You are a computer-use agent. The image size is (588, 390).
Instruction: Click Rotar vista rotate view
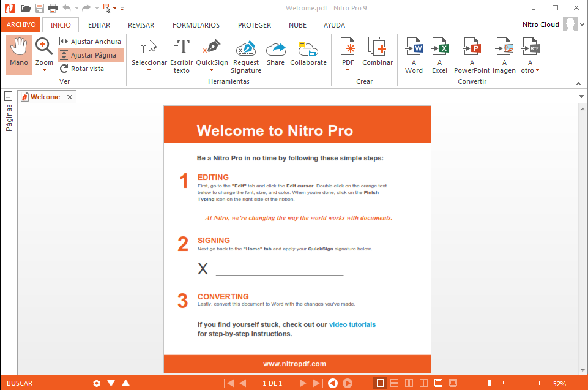pos(82,69)
